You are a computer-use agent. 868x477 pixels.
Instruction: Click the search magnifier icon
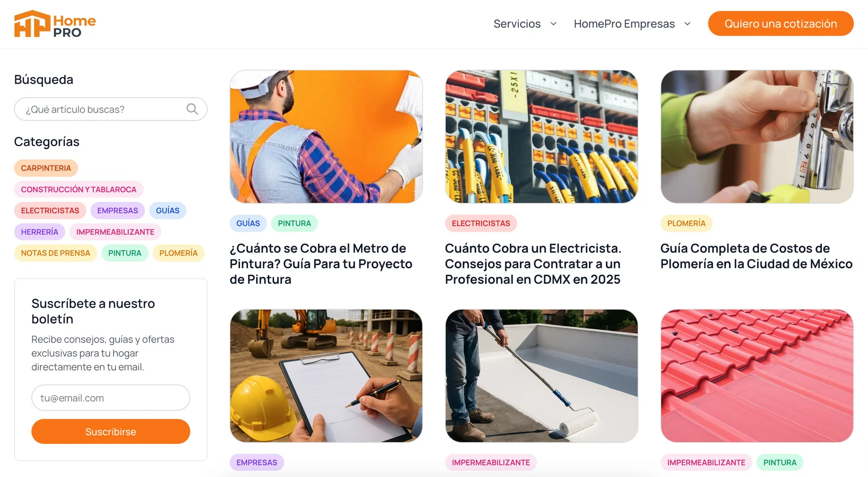point(192,109)
